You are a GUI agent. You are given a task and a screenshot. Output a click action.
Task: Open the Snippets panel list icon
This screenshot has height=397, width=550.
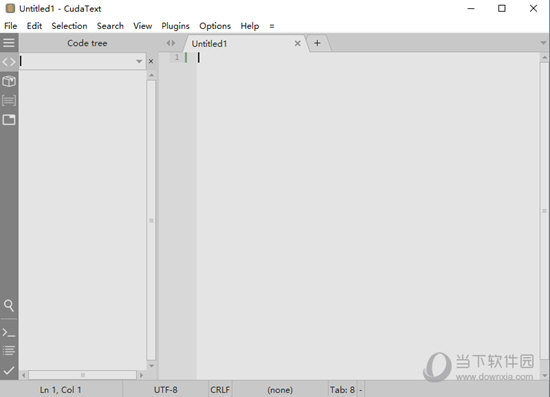[9, 101]
